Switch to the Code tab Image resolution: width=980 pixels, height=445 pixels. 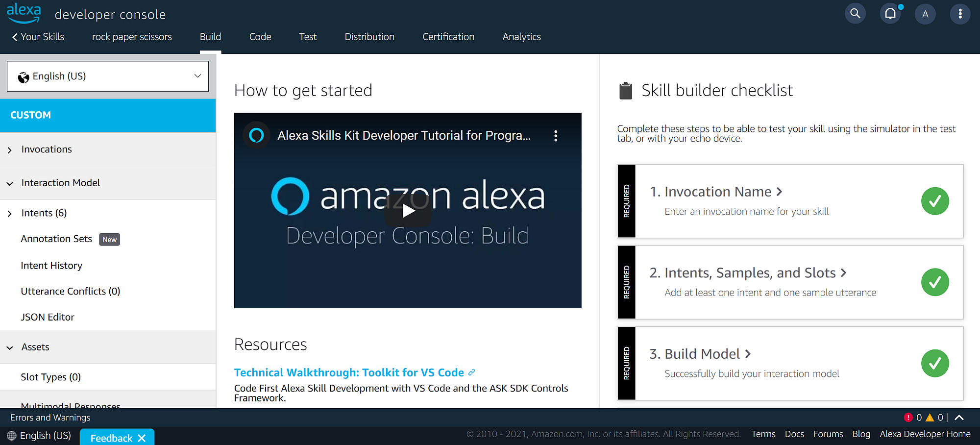click(260, 37)
